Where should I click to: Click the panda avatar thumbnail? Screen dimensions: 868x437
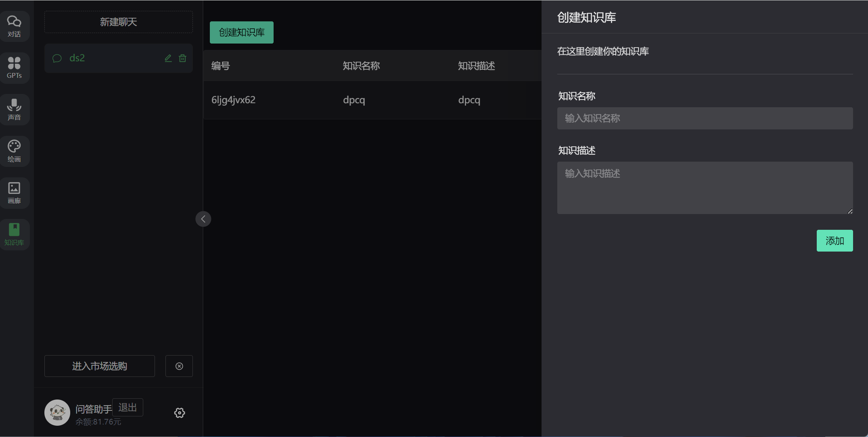(57, 412)
